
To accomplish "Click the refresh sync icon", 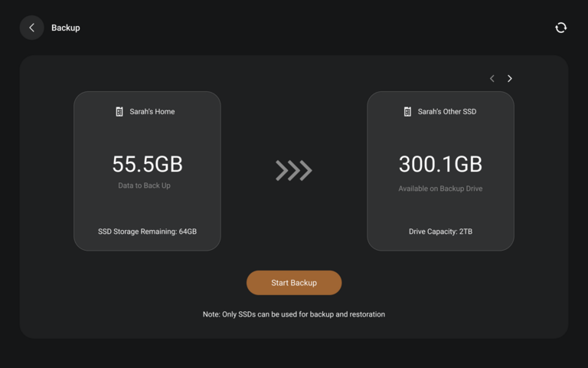I will coord(560,28).
